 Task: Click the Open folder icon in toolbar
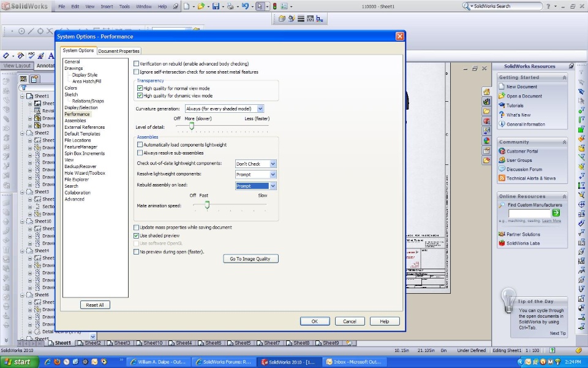pos(202,6)
